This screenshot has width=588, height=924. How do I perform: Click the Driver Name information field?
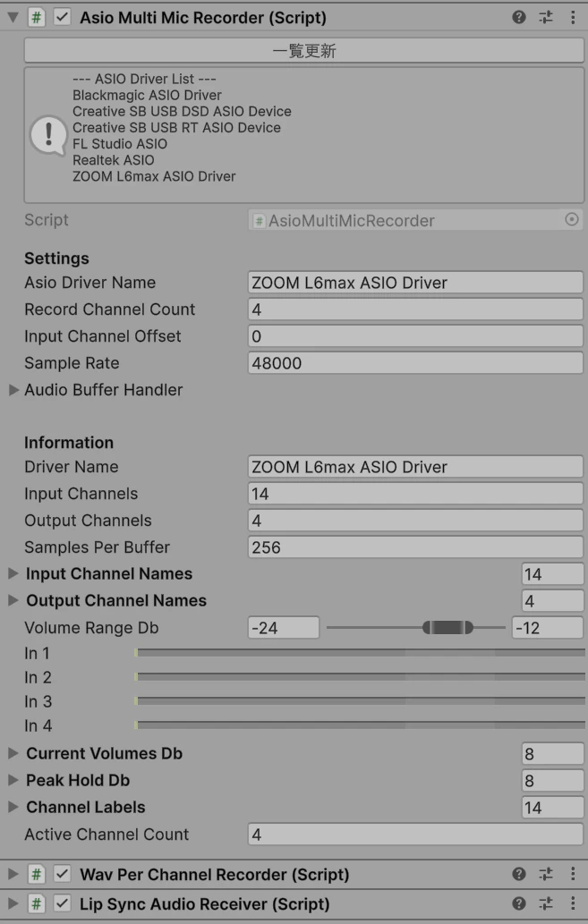(416, 467)
